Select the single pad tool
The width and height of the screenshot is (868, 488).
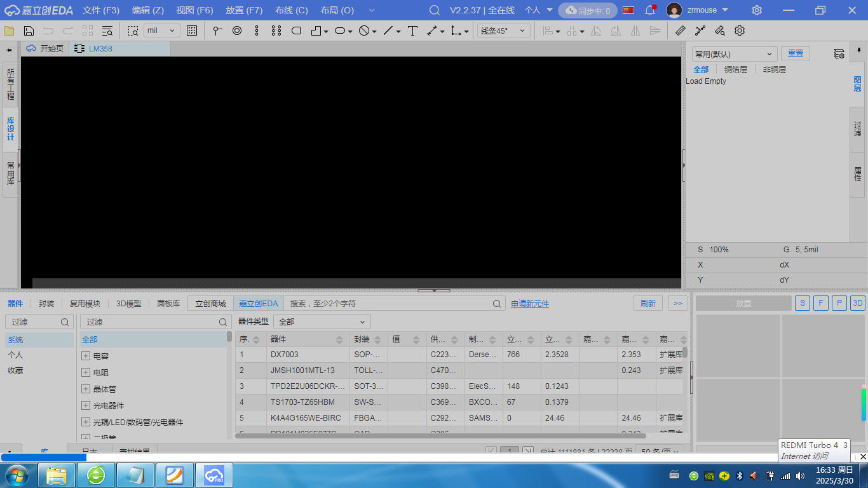pyautogui.click(x=236, y=30)
